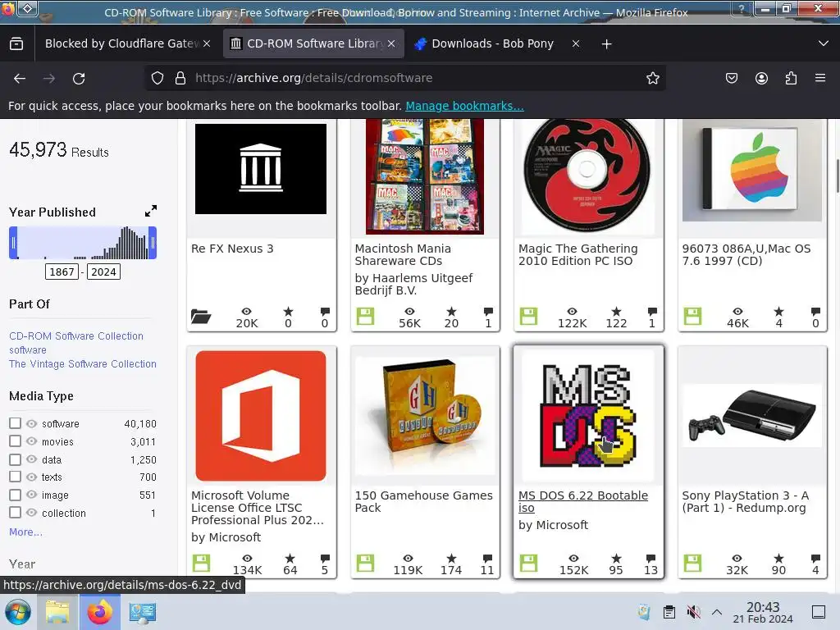Image resolution: width=840 pixels, height=630 pixels.
Task: Go back to previous page
Action: tap(20, 78)
